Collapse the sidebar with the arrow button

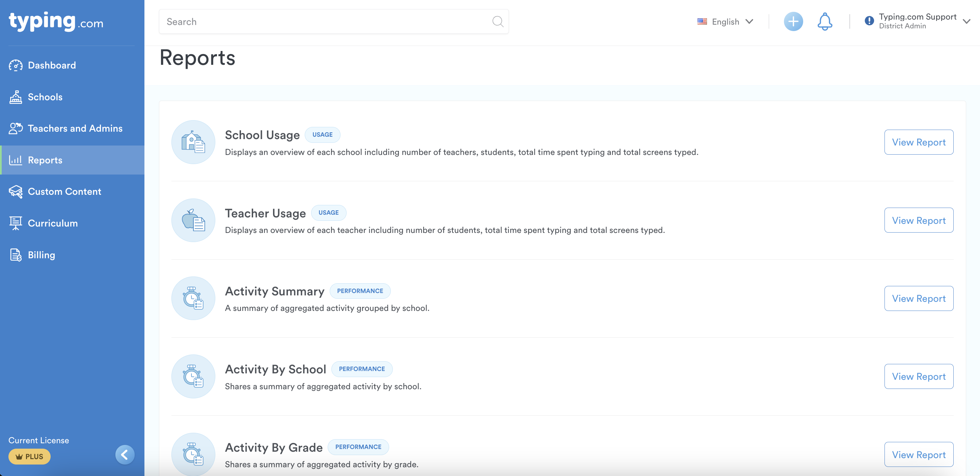[125, 455]
